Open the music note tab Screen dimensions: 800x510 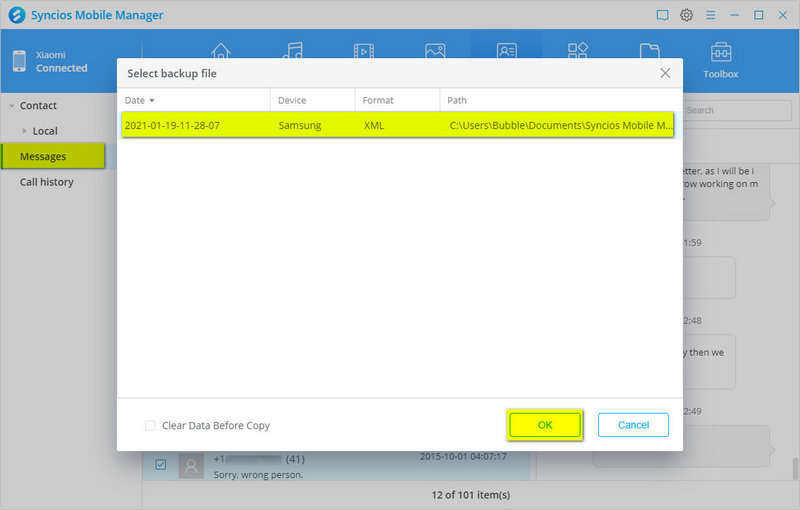click(292, 50)
